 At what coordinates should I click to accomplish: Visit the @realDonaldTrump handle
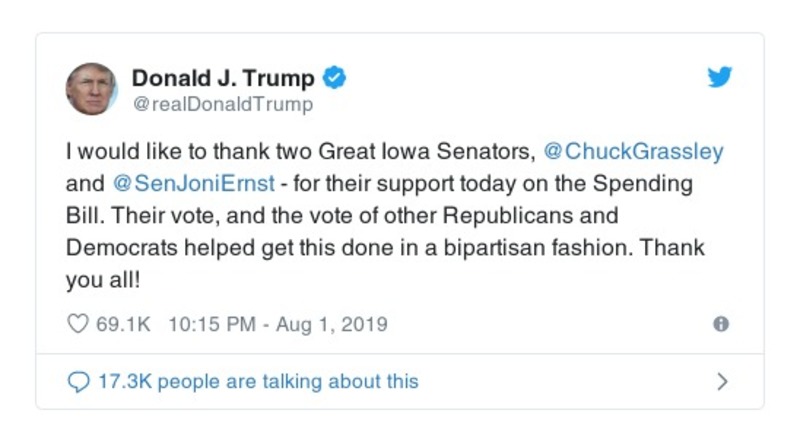[222, 104]
